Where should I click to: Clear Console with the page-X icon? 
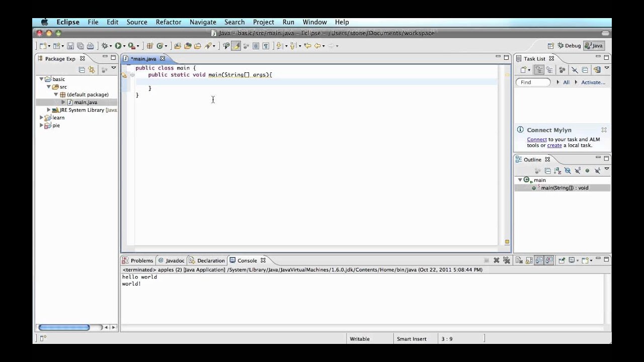(519, 260)
